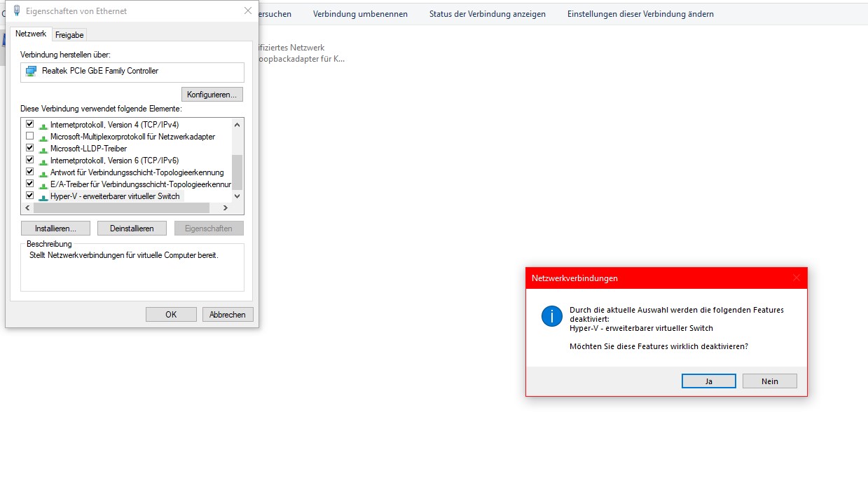This screenshot has height=497, width=868.
Task: Click the vertical scrollbar thumb in element list
Action: pos(237,172)
